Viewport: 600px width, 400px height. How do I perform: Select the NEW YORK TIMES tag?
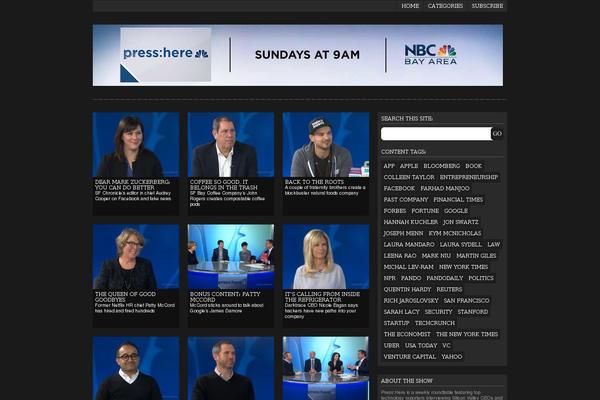[463, 267]
